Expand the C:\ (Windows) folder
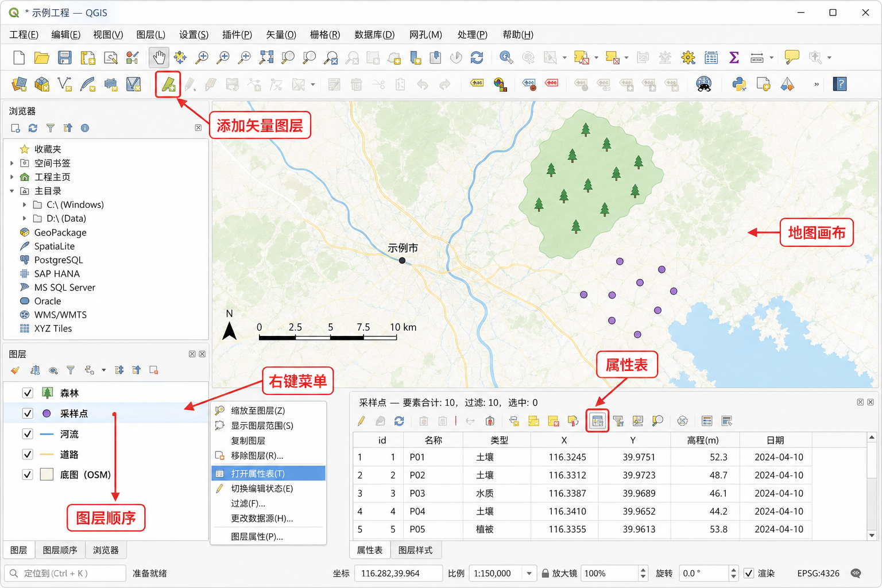The height and width of the screenshot is (588, 882). pyautogui.click(x=24, y=204)
